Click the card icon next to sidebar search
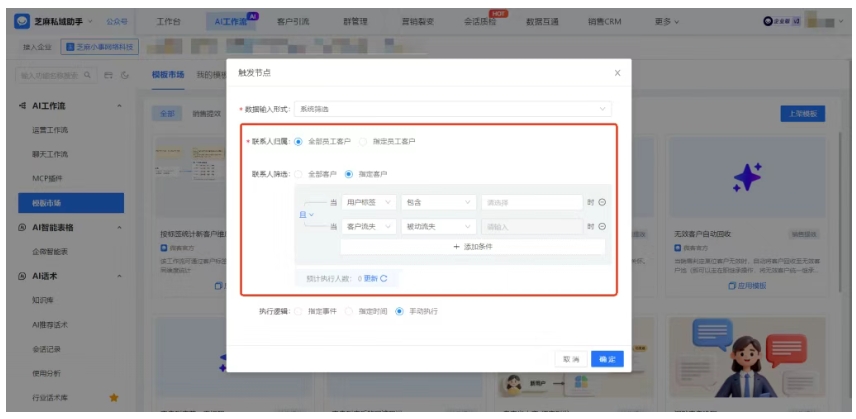Image resolution: width=856 pixels, height=419 pixels. 109,75
